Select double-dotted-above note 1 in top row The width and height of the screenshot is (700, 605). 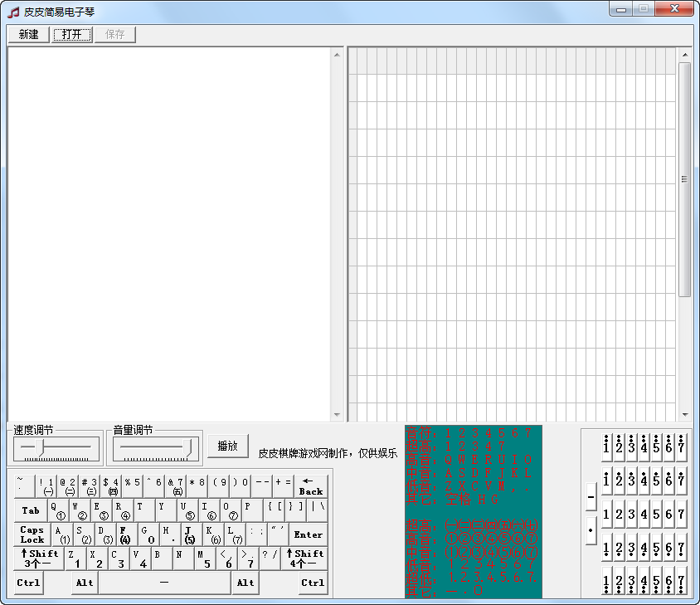click(x=607, y=447)
